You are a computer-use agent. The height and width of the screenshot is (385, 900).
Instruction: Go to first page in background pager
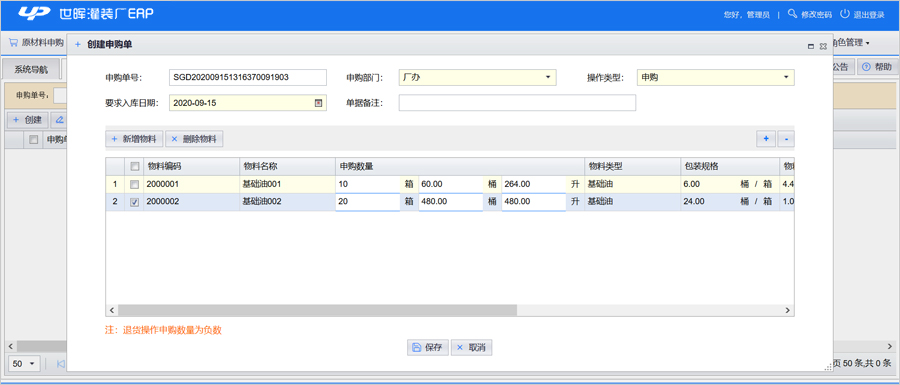pyautogui.click(x=61, y=364)
